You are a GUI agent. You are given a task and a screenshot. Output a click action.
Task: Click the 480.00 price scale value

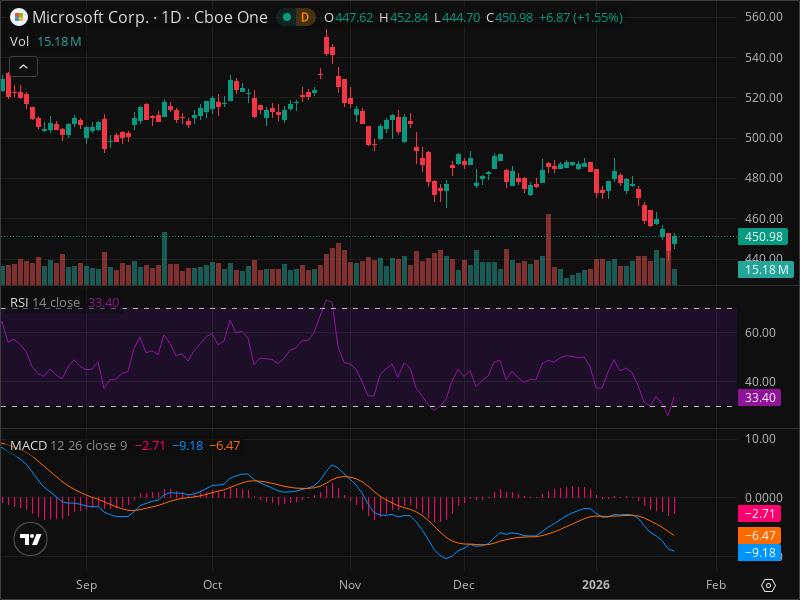(x=763, y=178)
